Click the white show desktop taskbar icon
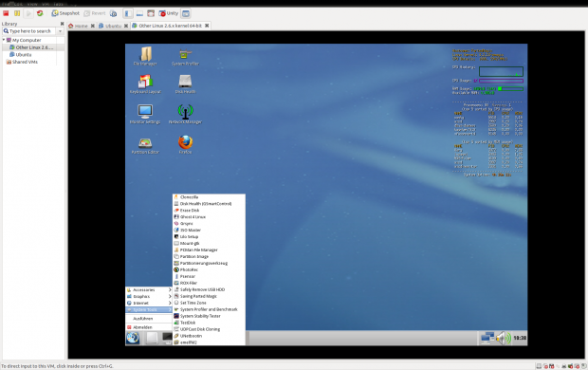The width and height of the screenshot is (588, 370). click(152, 338)
